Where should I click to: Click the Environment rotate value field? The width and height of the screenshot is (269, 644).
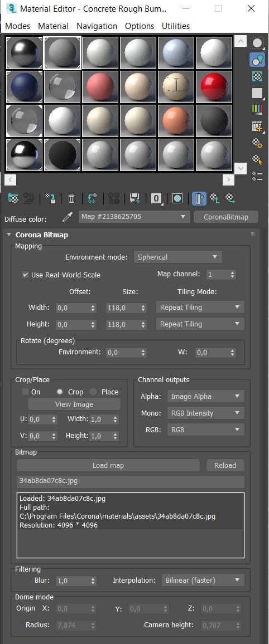click(x=123, y=353)
